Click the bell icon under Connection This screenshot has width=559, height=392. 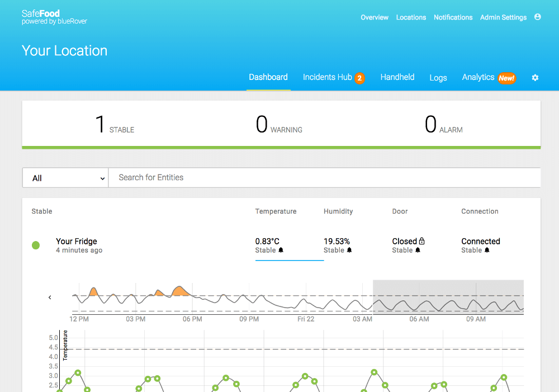coord(487,251)
